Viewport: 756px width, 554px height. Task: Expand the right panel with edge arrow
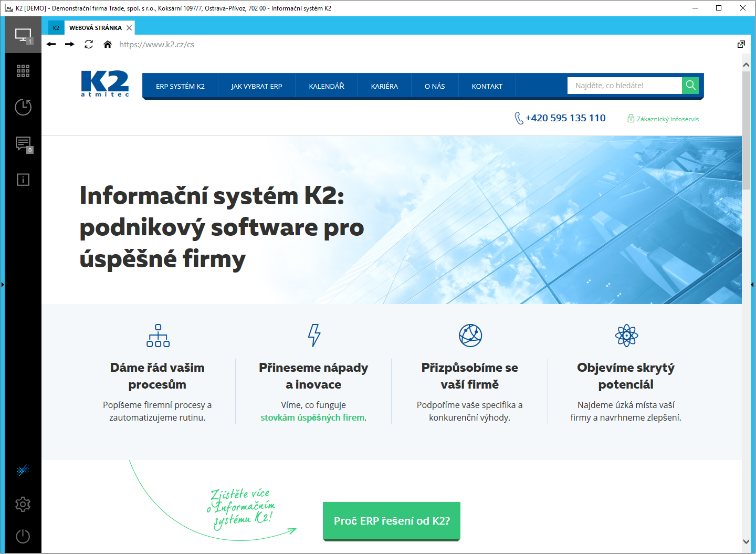point(752,285)
